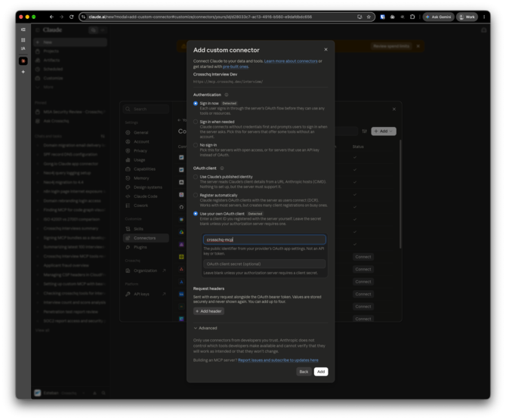Start a New chat in Claude sidebar
The height and width of the screenshot is (420, 506).
pos(70,42)
